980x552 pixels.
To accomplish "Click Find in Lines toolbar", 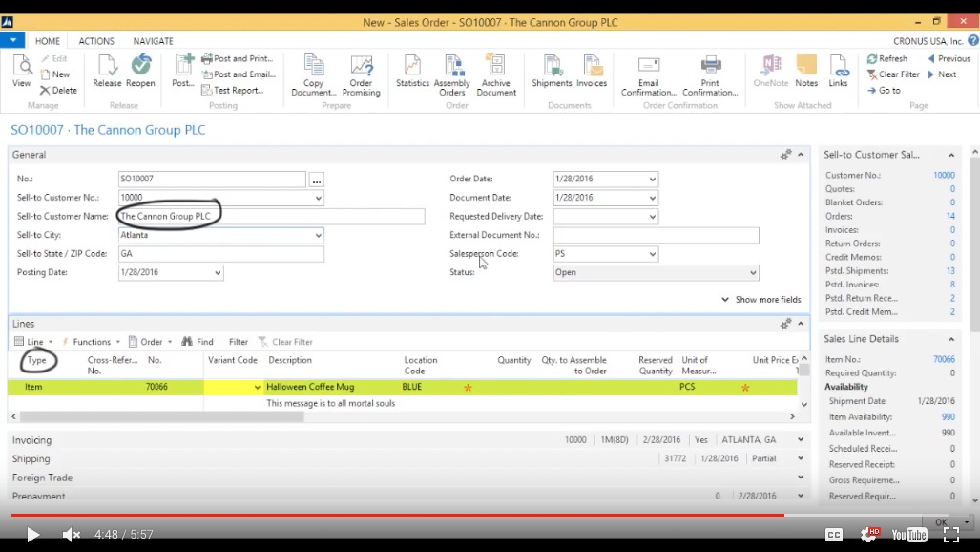I will [x=198, y=342].
